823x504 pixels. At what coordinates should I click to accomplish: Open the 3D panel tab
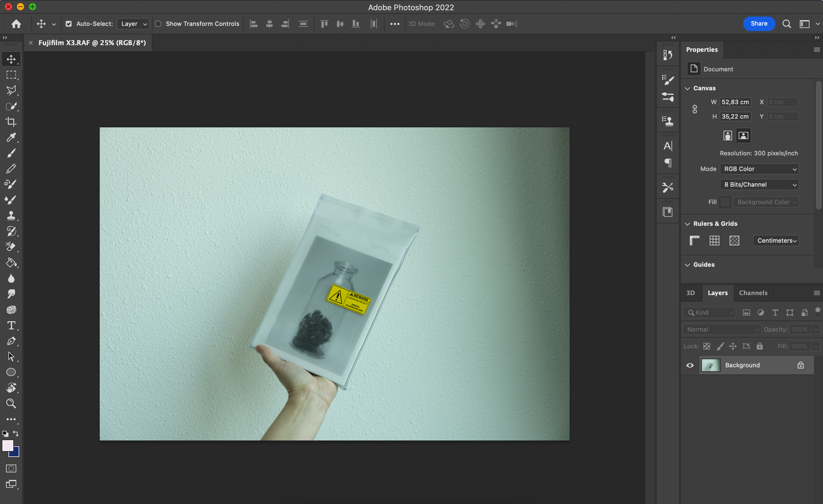click(x=690, y=293)
